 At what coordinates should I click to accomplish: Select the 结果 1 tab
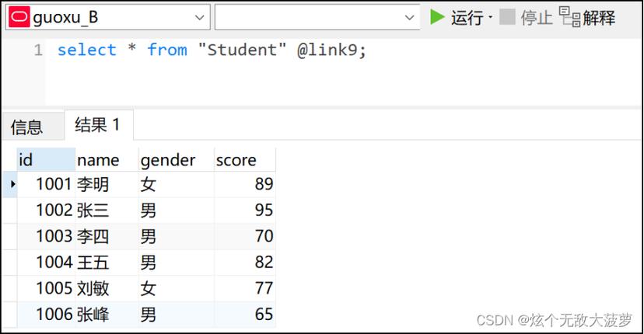(x=97, y=125)
